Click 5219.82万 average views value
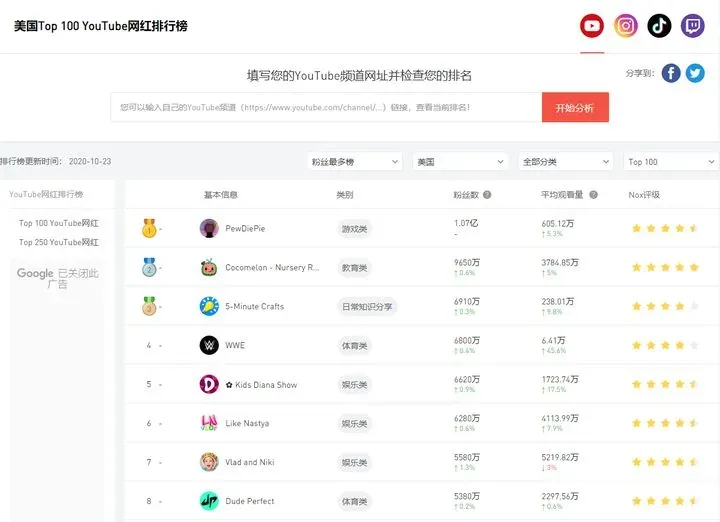The width and height of the screenshot is (720, 522). click(x=560, y=457)
